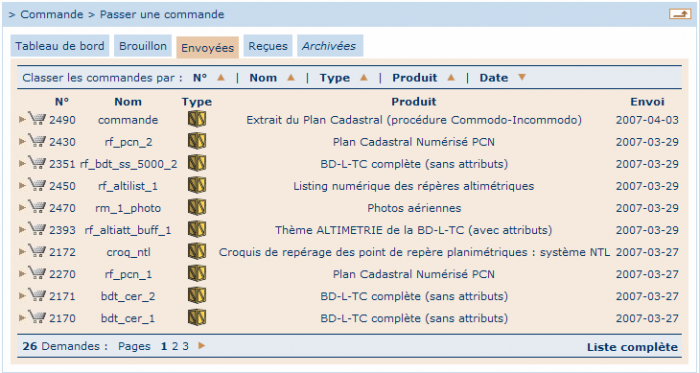The height and width of the screenshot is (373, 700).
Task: Expand order 2170 details arrow
Action: point(22,318)
